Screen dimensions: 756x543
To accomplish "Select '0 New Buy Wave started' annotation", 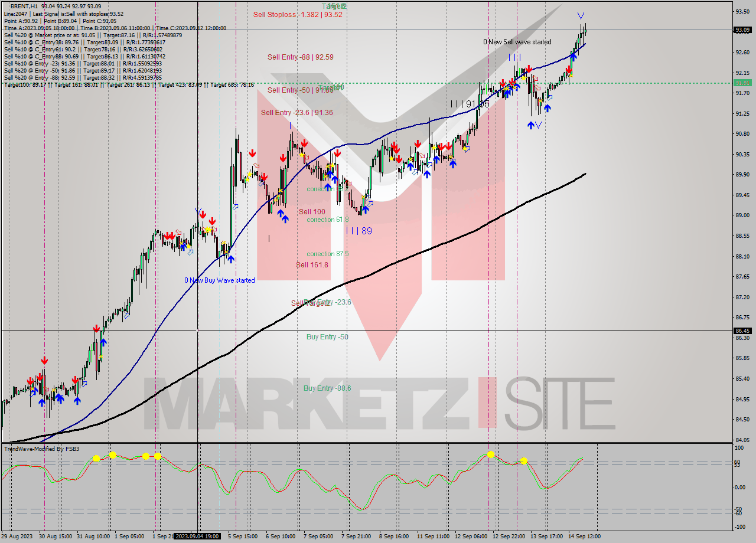I will (x=220, y=280).
